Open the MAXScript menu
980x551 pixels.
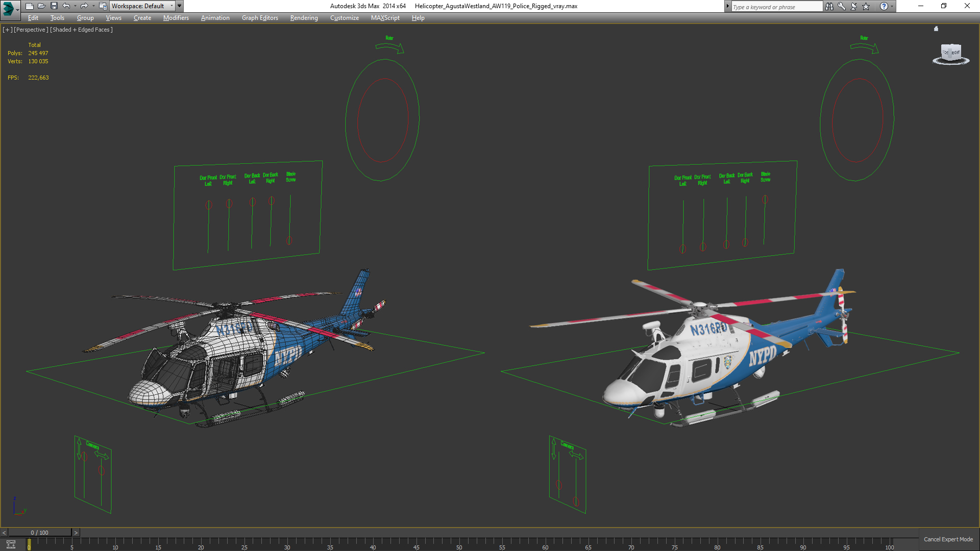tap(385, 18)
